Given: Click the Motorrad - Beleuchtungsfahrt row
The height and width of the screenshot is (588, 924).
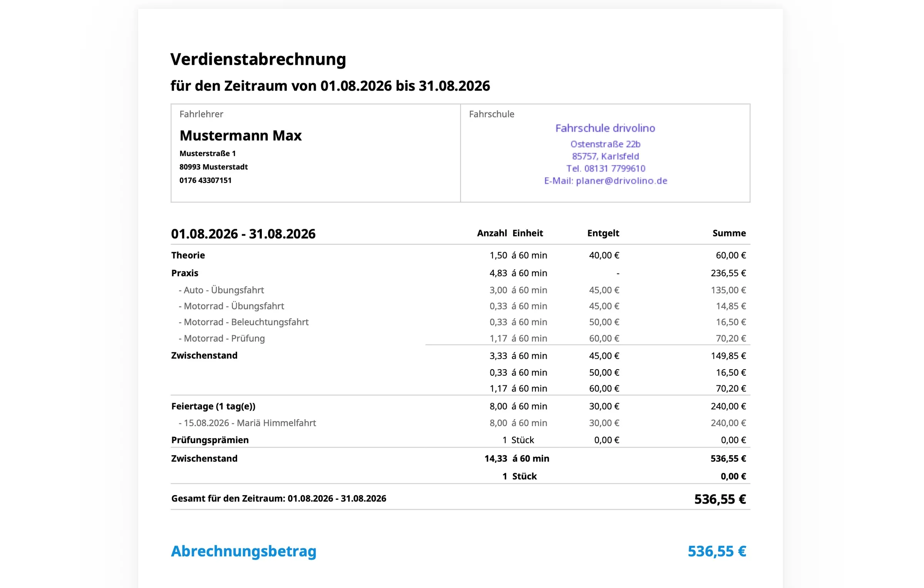Looking at the screenshot, I should tap(460, 322).
